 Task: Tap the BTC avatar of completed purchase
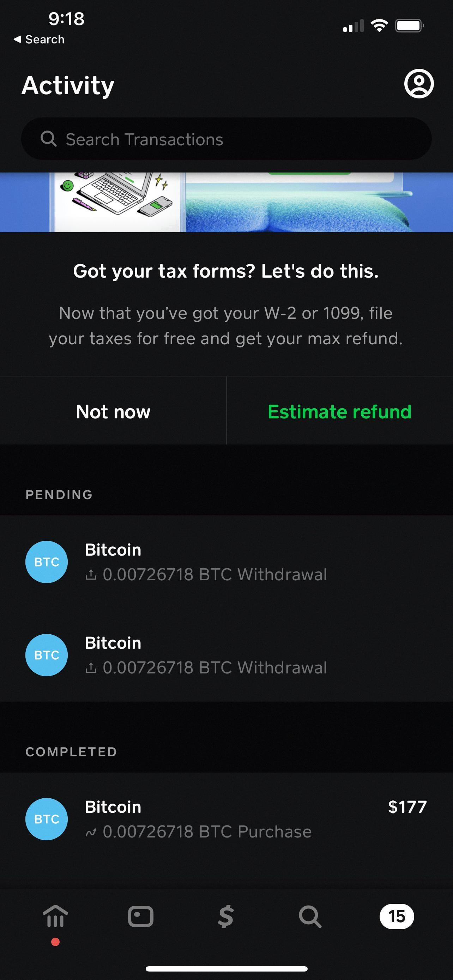(47, 819)
